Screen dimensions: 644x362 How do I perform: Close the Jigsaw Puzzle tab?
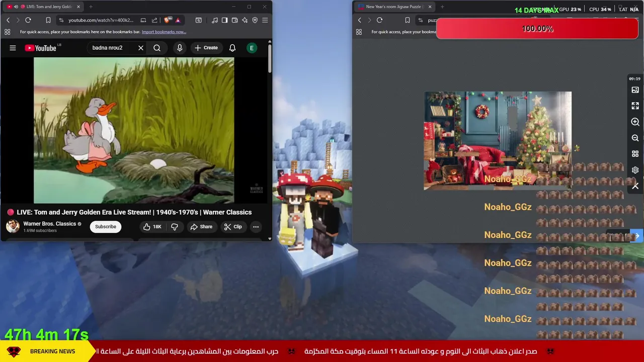pos(430,7)
